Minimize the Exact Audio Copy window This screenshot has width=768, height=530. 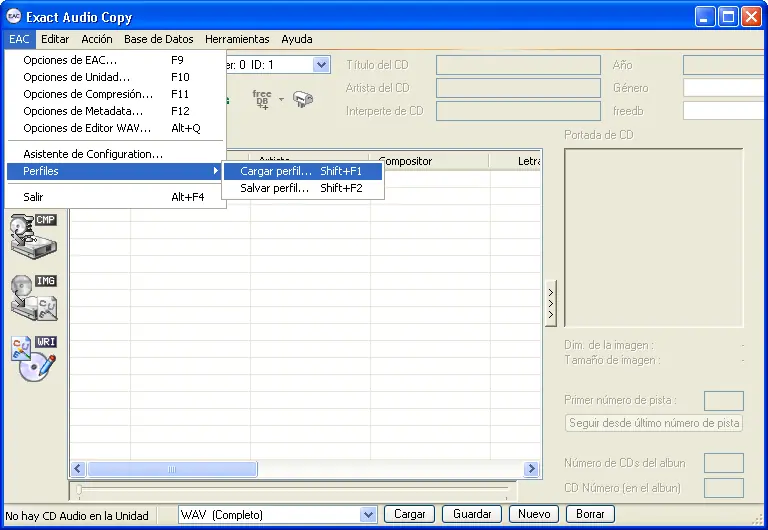[704, 17]
